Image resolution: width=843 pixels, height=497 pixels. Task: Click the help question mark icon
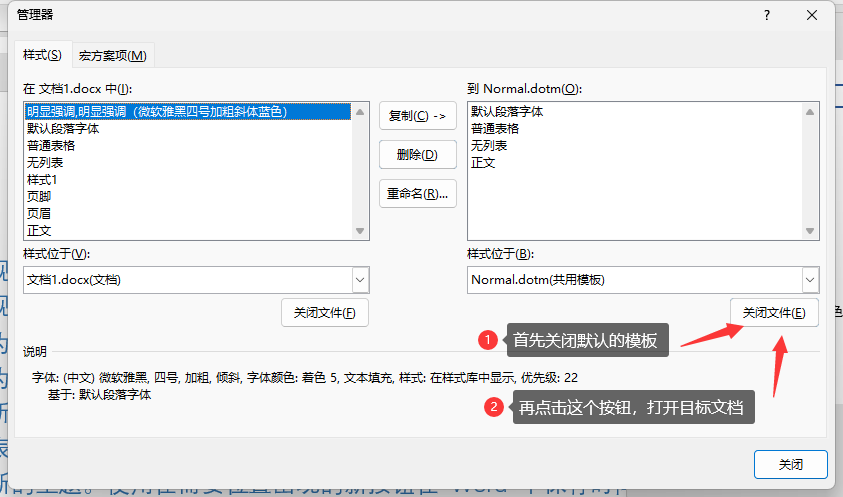click(x=767, y=15)
